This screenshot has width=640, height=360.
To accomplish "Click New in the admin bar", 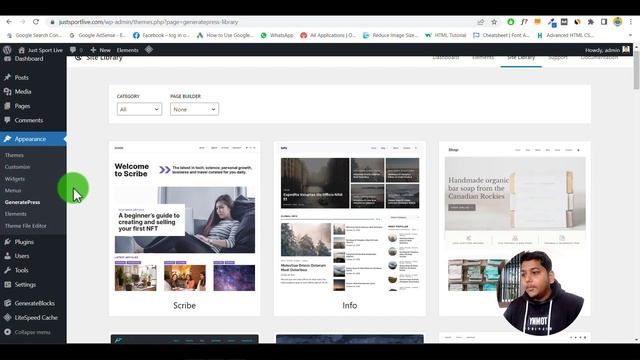I will point(100,50).
